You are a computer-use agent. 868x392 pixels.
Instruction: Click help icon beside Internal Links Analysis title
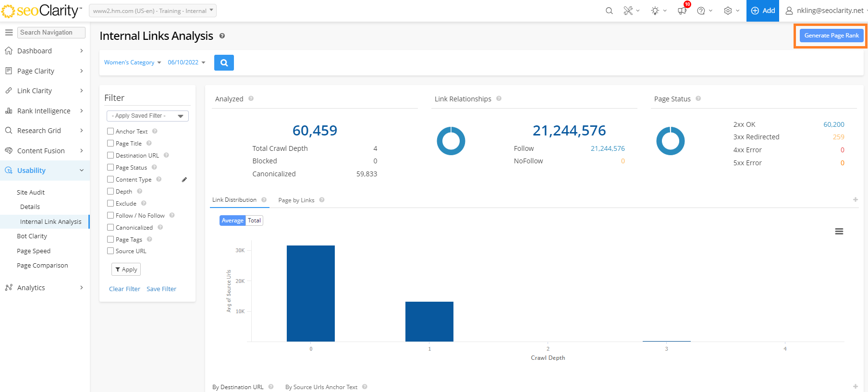coord(222,36)
